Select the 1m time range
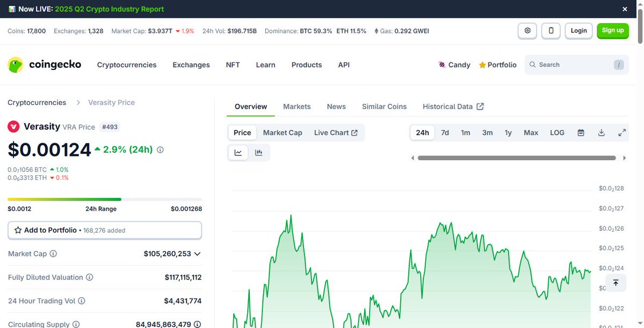 [465, 133]
